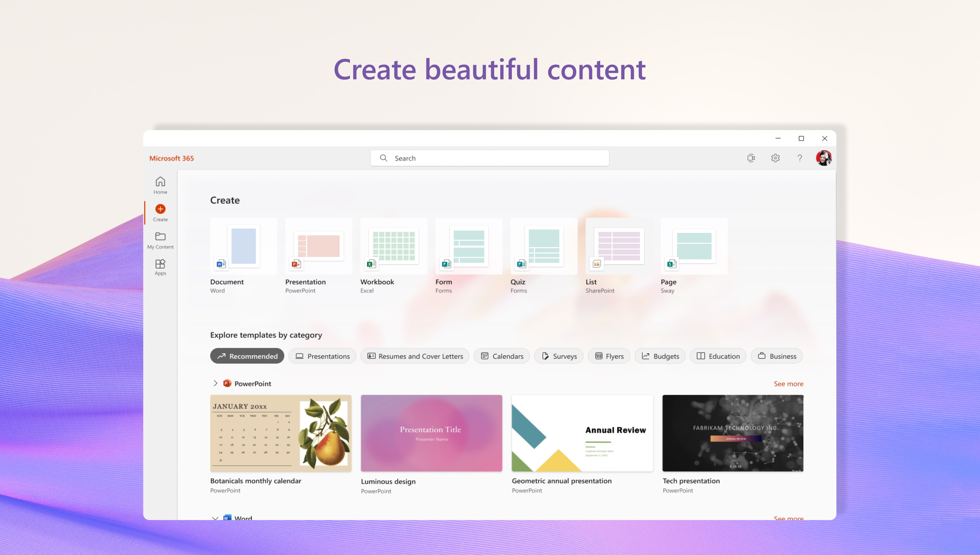Image resolution: width=980 pixels, height=555 pixels.
Task: Create a new Excel Workbook
Action: point(393,247)
